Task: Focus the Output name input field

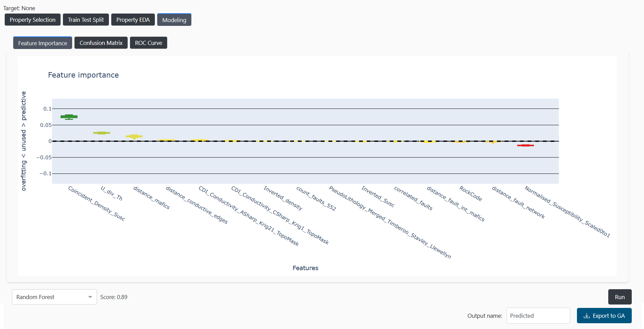Action: tap(538, 316)
